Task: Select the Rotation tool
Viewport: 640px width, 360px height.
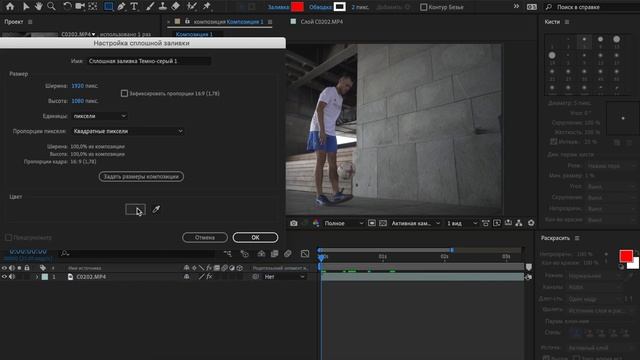Action: click(x=67, y=6)
